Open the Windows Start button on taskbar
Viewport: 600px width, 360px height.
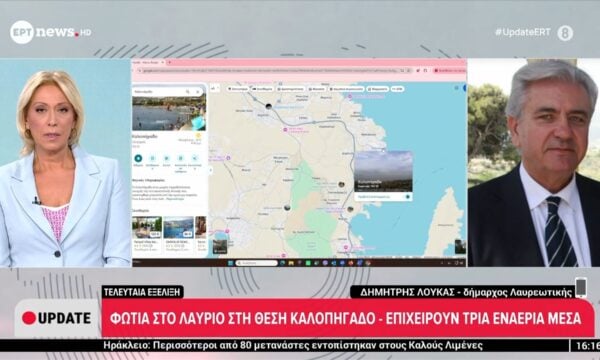(231, 263)
